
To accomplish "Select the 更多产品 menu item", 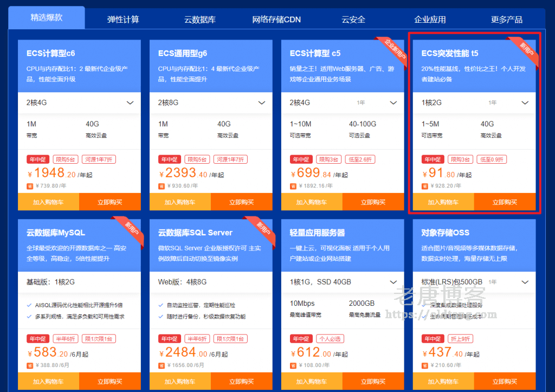I will pyautogui.click(x=506, y=20).
